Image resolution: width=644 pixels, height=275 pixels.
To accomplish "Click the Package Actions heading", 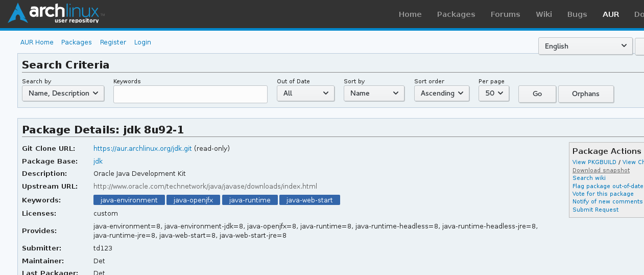I will point(607,151).
